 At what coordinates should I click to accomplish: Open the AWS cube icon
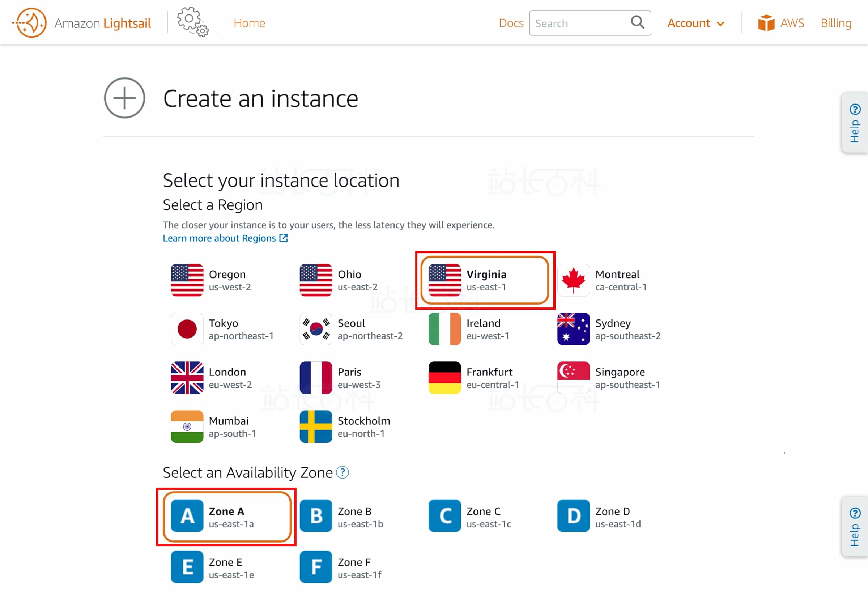(766, 23)
